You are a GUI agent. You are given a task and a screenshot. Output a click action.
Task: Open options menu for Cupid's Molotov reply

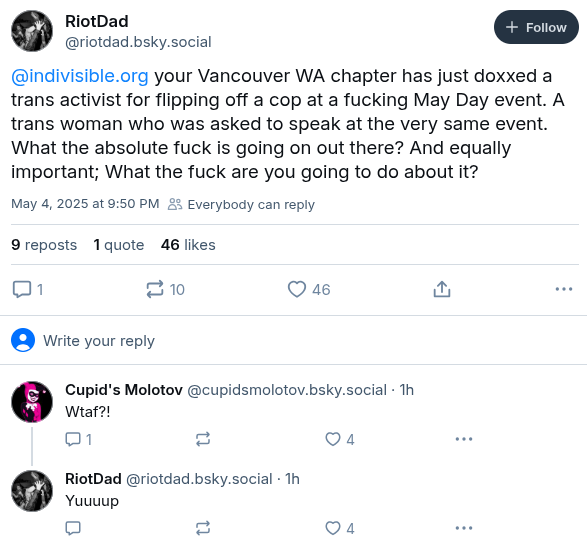pyautogui.click(x=464, y=439)
